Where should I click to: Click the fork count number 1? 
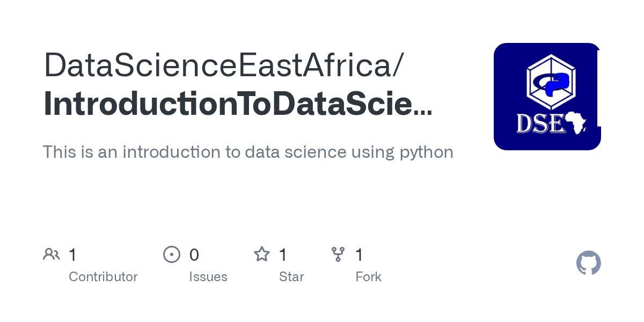[360, 255]
